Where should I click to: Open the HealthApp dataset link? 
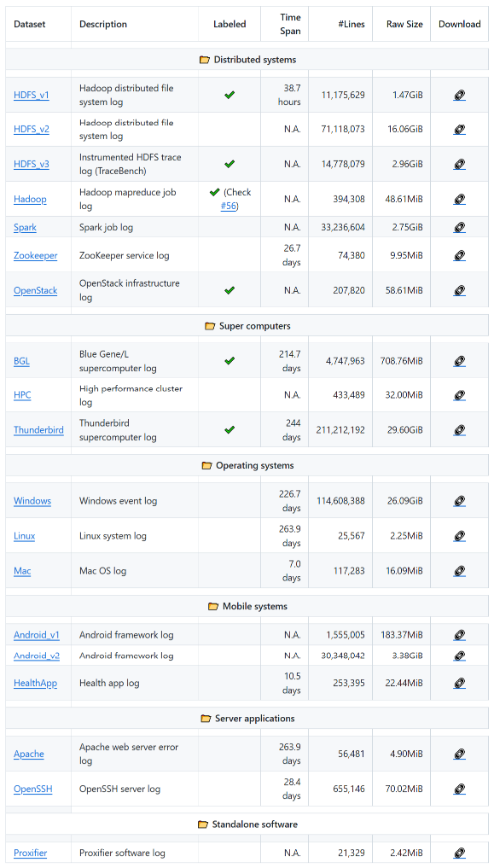coord(35,683)
